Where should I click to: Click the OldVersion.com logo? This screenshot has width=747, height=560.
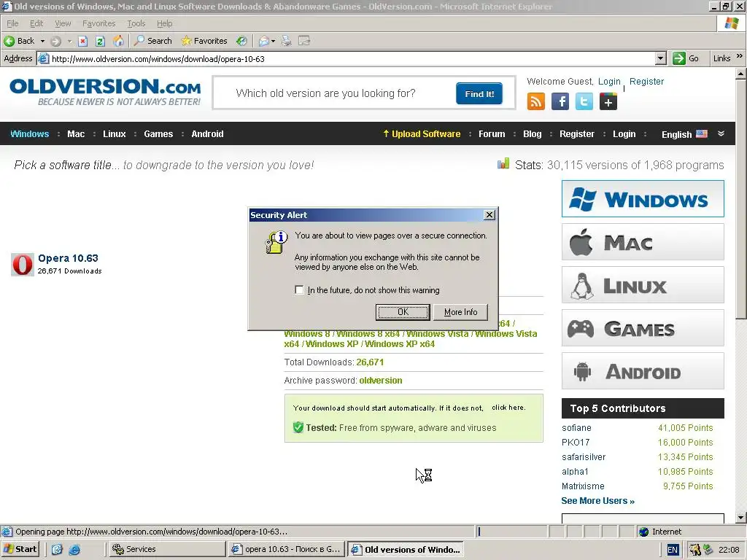click(x=105, y=92)
